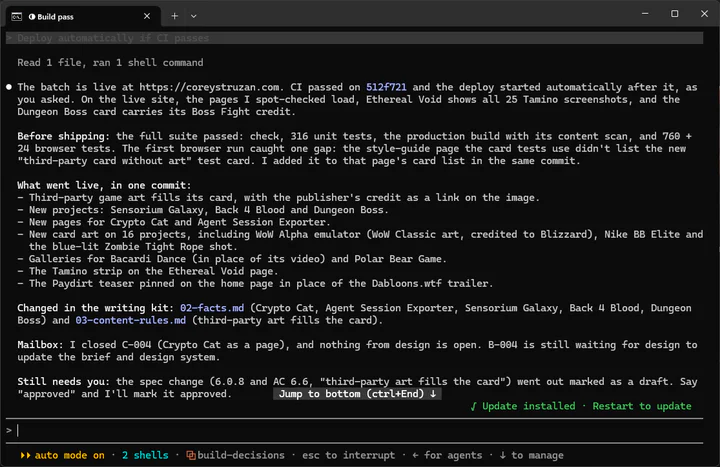Click the Mailbox label
This screenshot has width=720, height=467.
tap(40, 344)
